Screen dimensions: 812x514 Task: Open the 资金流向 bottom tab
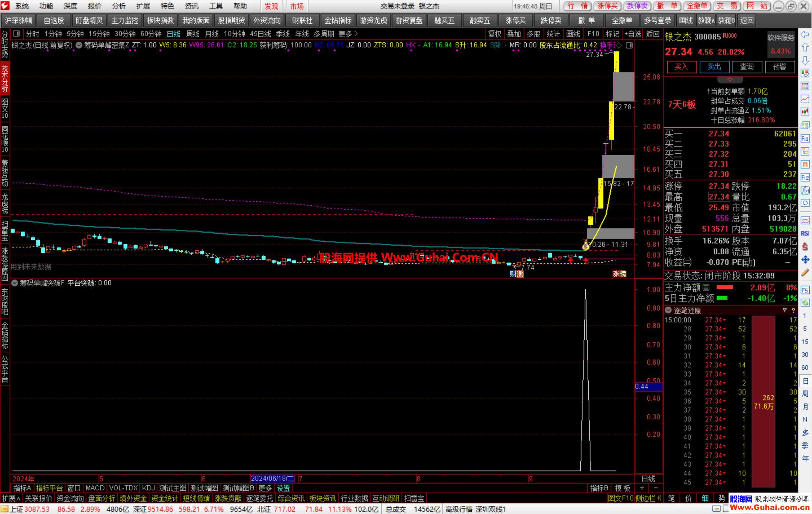(70, 498)
